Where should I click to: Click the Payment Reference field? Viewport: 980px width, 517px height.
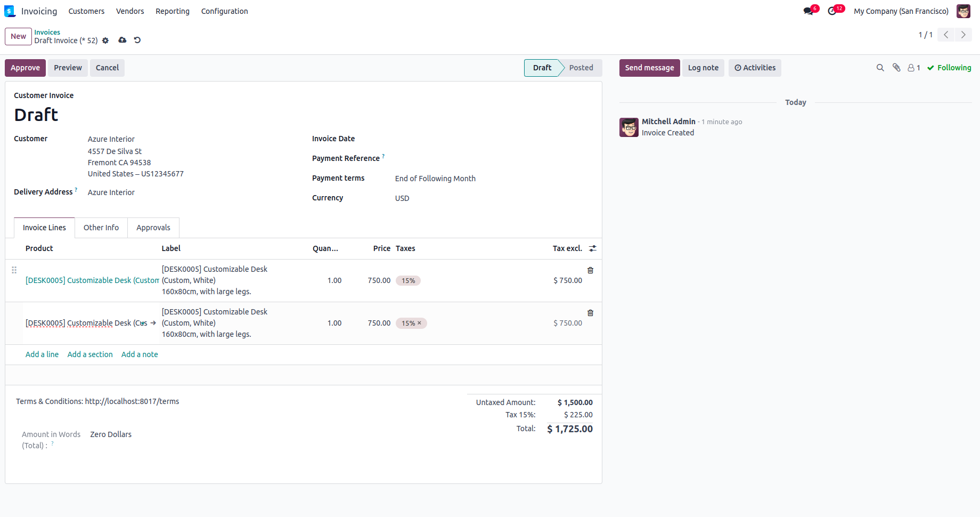click(493, 158)
